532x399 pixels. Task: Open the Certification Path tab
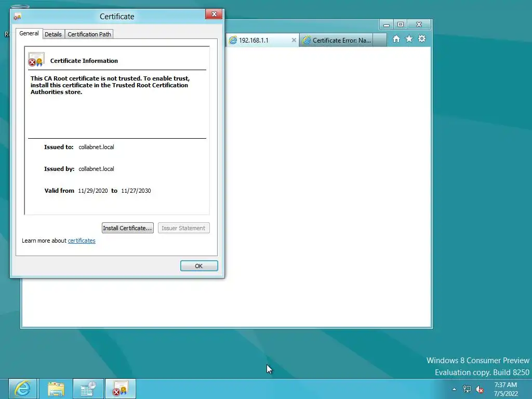point(89,34)
